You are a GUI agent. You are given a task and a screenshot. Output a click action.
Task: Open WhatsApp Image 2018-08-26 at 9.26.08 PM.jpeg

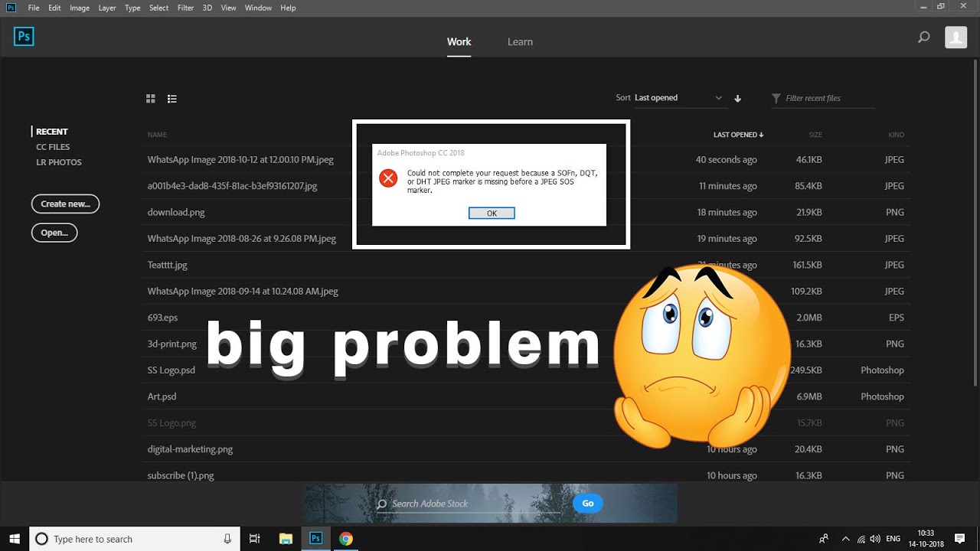(x=242, y=239)
